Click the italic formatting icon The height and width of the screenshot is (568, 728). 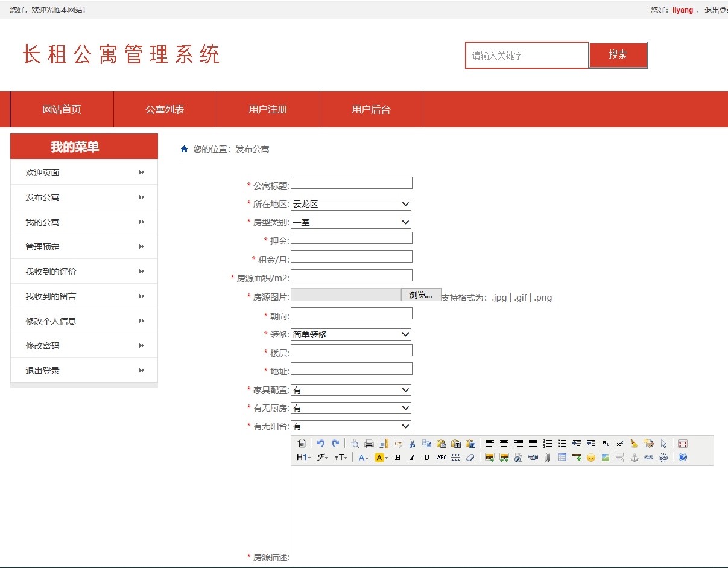[412, 458]
